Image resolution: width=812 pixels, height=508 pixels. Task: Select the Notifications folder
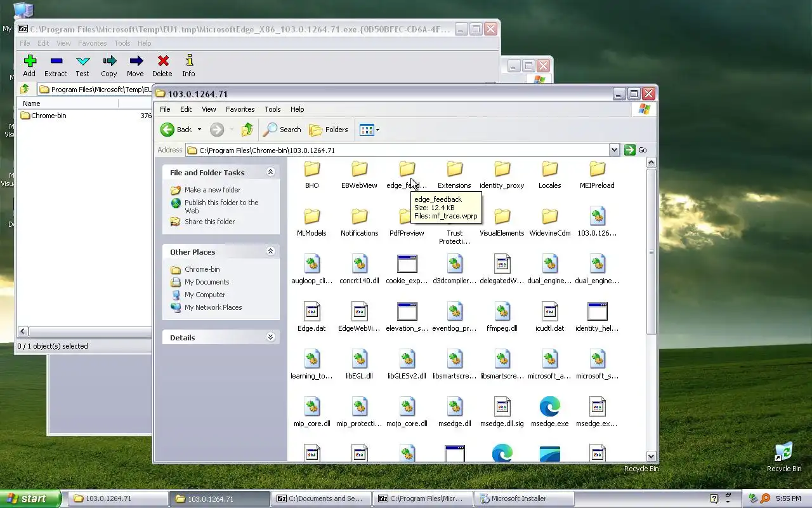point(359,223)
